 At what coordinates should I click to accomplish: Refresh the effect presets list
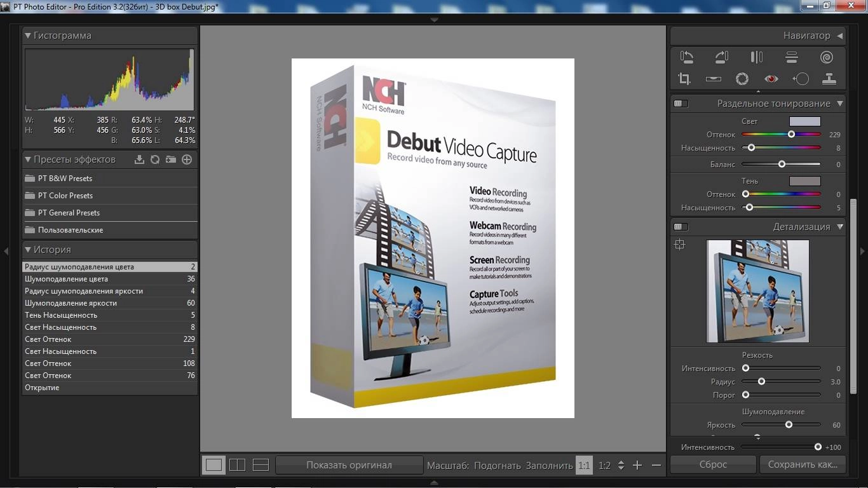click(155, 159)
